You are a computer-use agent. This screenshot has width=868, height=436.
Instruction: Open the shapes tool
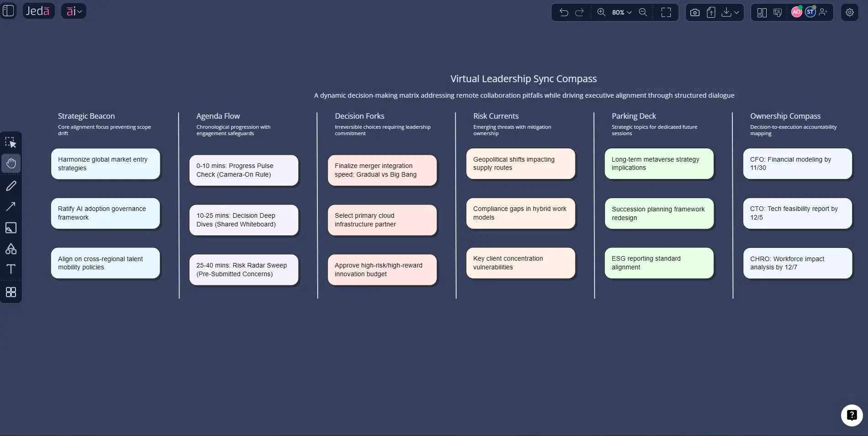[11, 248]
